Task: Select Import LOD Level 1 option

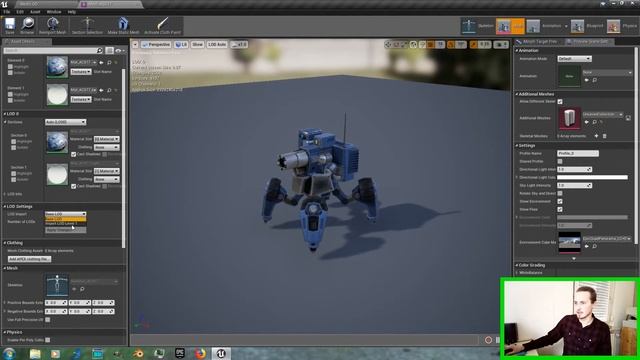Action: pos(65,224)
